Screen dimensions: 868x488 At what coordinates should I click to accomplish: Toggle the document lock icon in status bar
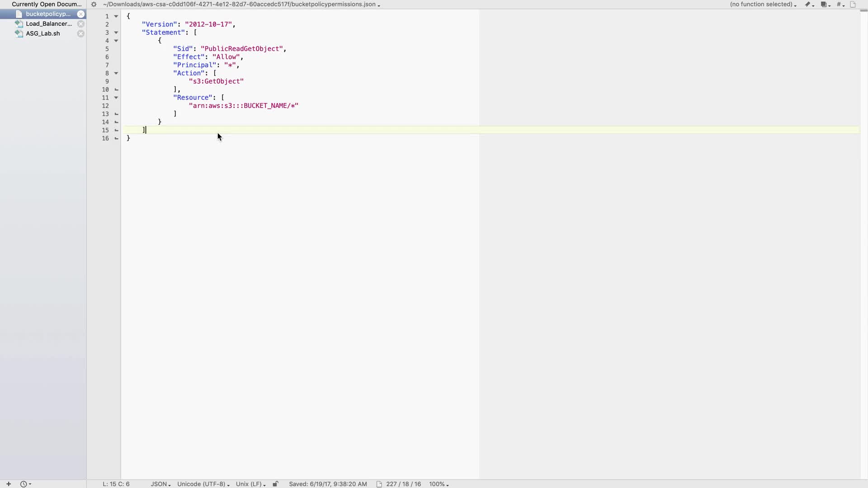[275, 484]
